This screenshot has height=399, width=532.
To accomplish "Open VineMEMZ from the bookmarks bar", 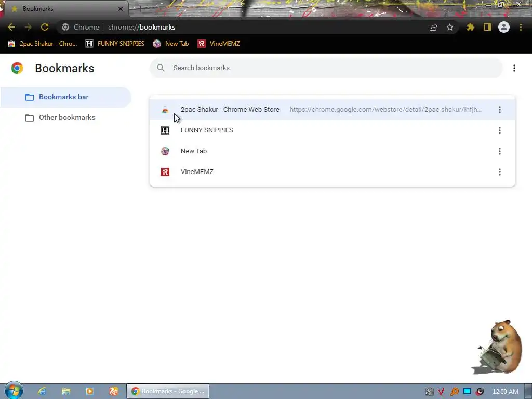I will [x=219, y=44].
